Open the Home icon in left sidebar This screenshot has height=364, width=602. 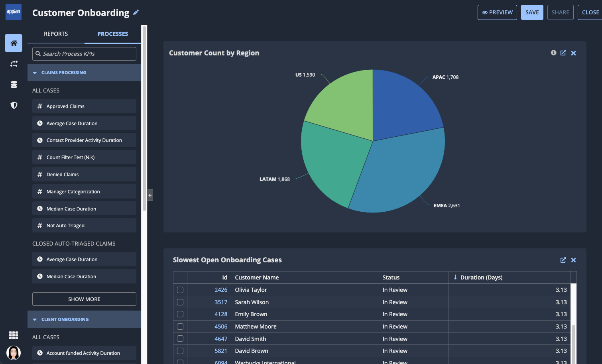point(14,43)
